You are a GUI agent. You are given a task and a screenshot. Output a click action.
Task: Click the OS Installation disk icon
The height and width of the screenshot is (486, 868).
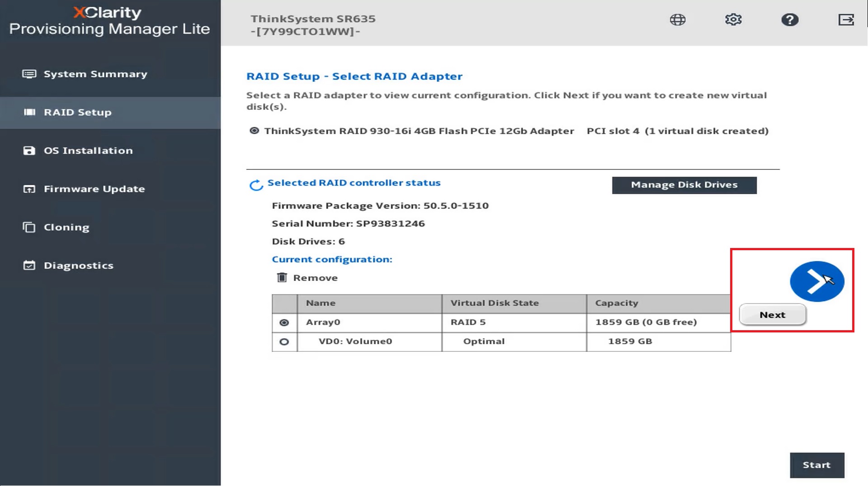29,150
